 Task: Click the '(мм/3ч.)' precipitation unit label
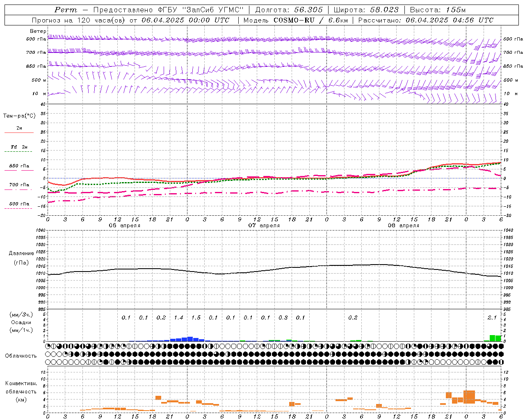pos(22,315)
